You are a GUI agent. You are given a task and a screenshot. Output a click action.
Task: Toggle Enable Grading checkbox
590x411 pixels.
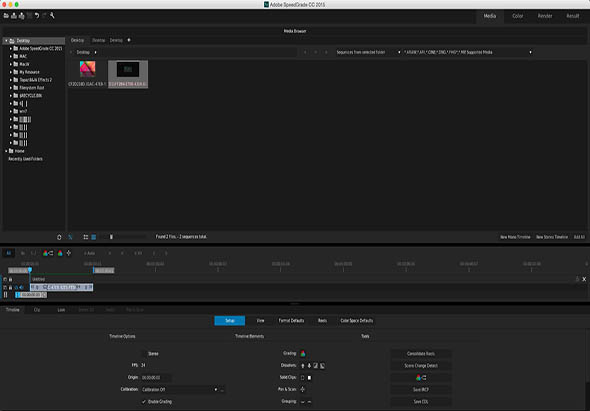click(144, 402)
